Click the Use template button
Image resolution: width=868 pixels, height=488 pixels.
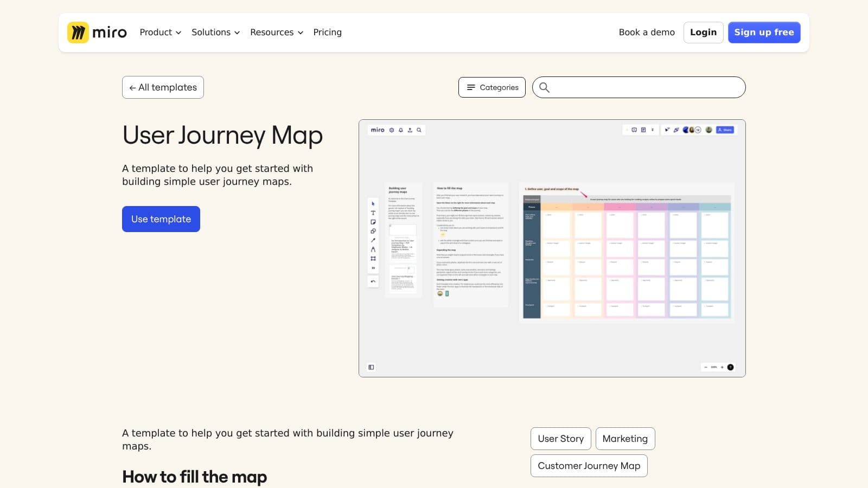pos(161,219)
